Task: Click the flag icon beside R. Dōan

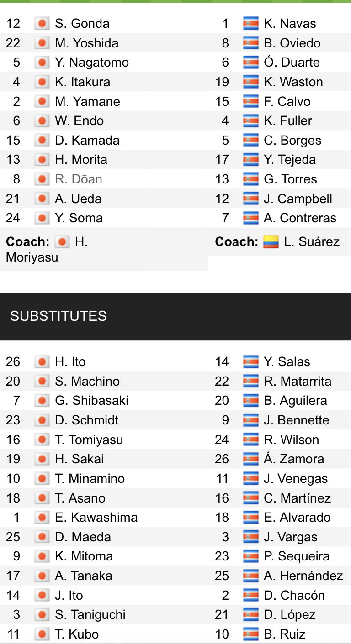Action: [42, 179]
